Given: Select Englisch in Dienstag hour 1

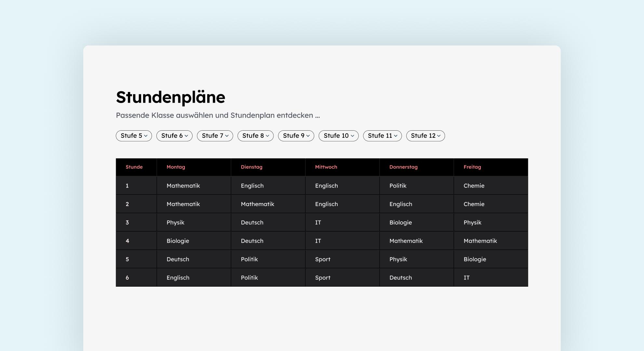Looking at the screenshot, I should click(268, 186).
